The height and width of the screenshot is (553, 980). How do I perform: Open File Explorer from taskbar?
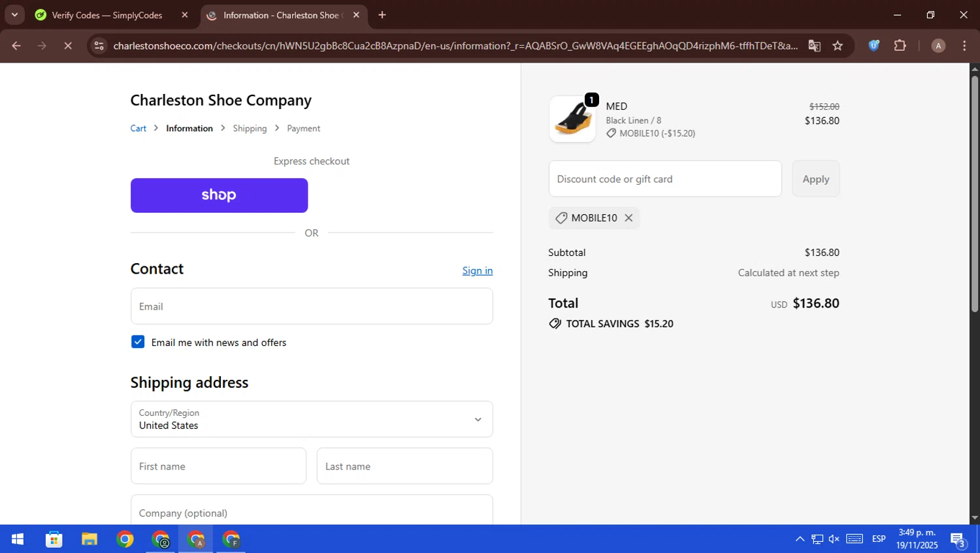pos(89,539)
